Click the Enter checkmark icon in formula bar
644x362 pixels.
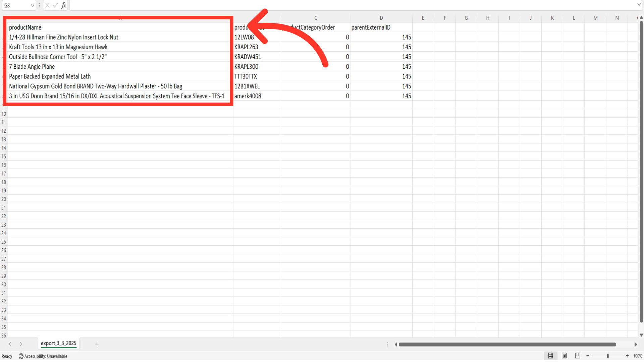click(x=55, y=5)
